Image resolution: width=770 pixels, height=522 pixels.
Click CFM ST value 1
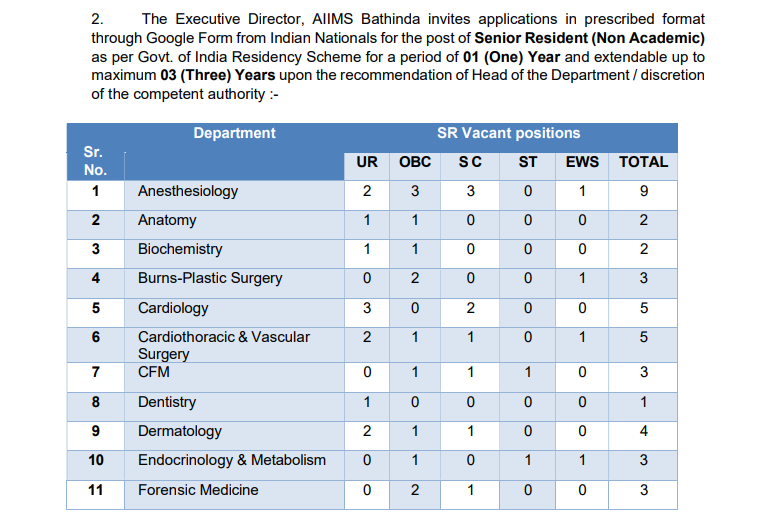pos(528,372)
